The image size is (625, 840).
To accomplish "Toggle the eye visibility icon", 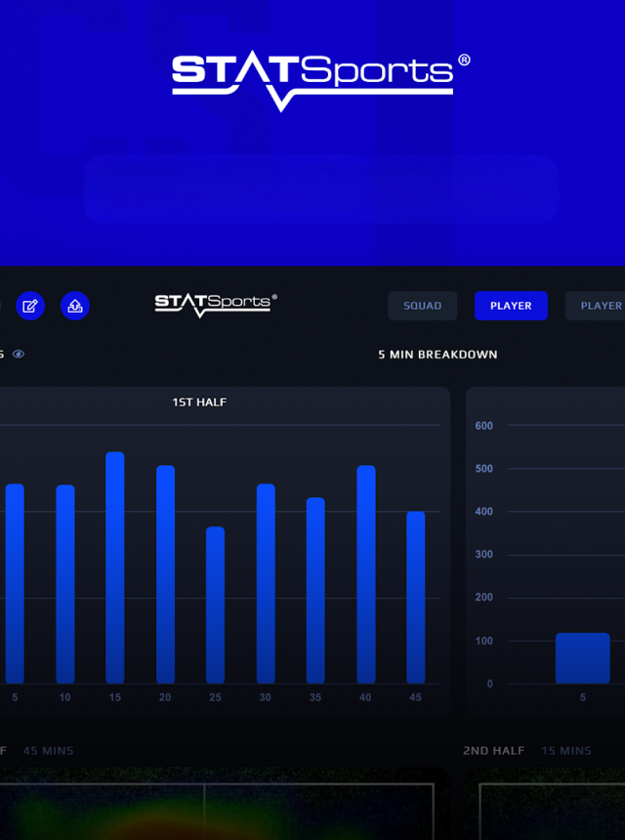I will click(19, 355).
